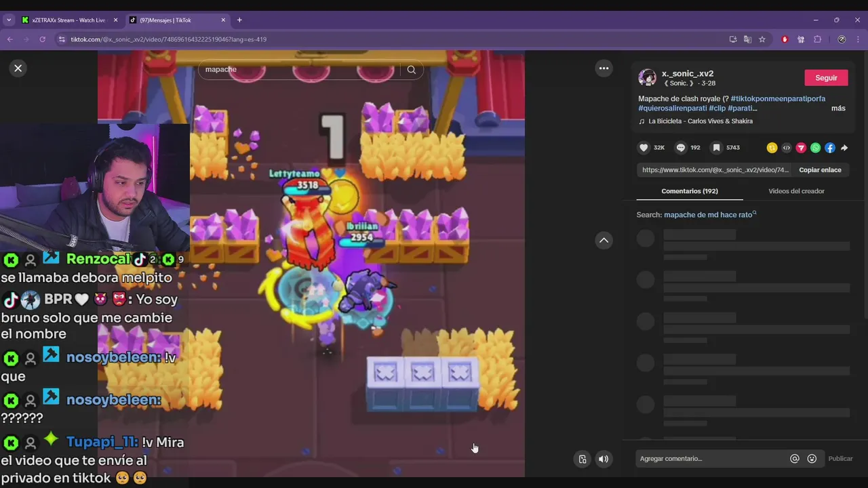Click the search magnifier icon over the video

411,70
